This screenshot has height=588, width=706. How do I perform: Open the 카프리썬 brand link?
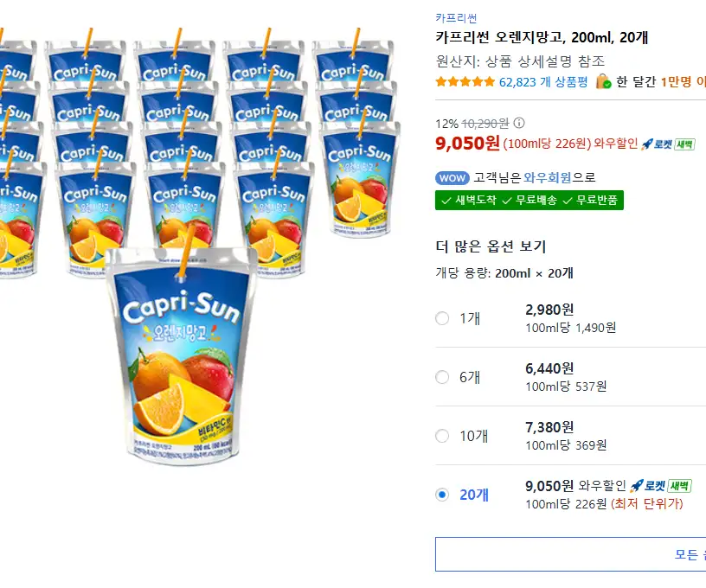[456, 18]
